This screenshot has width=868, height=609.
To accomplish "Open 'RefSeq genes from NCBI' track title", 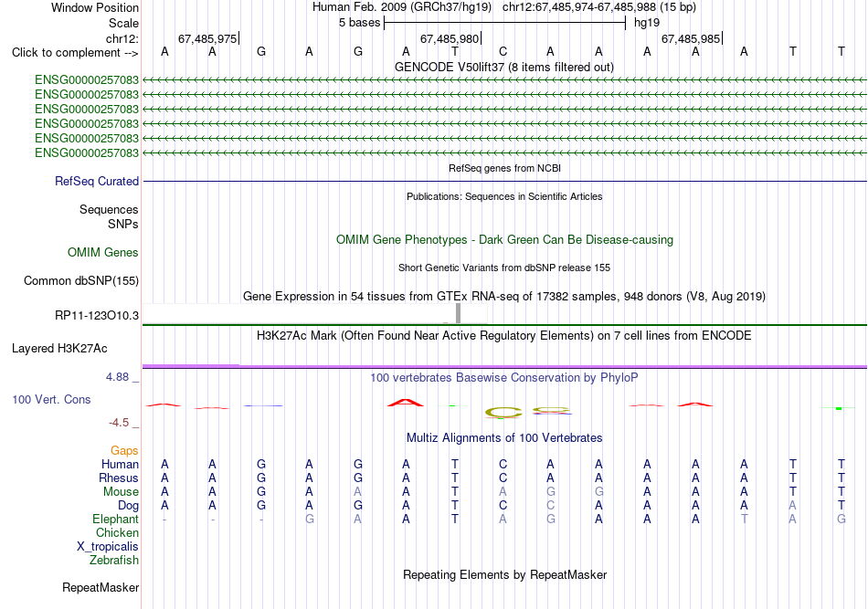I will (504, 168).
